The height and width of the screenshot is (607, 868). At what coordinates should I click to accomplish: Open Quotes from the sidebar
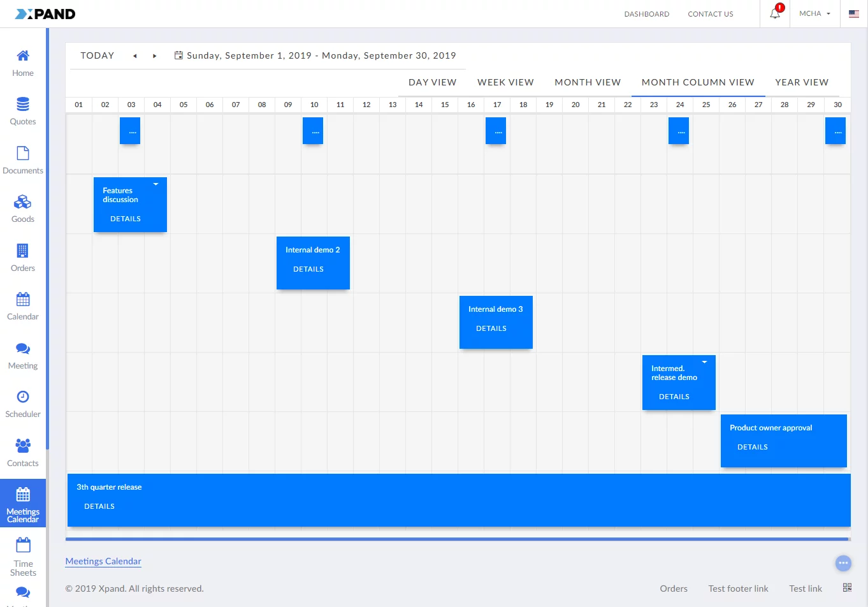pos(23,105)
